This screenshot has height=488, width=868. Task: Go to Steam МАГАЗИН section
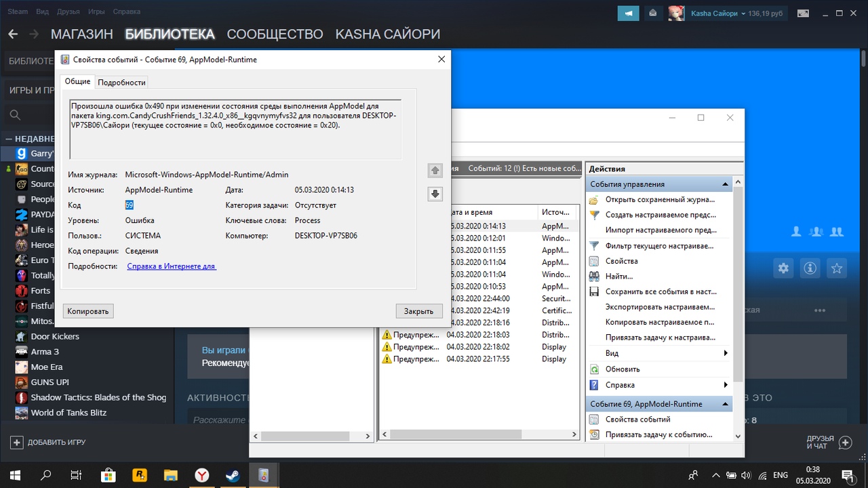point(81,34)
